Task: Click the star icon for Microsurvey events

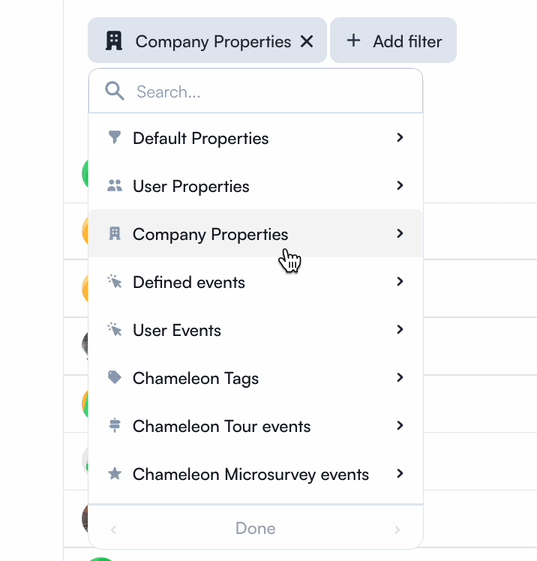Action: tap(114, 474)
